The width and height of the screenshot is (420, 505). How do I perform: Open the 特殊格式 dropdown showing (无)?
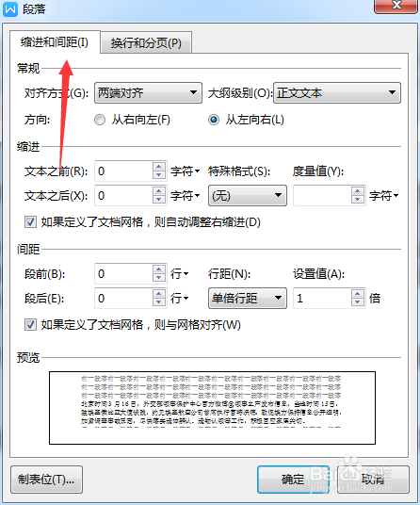pyautogui.click(x=248, y=195)
